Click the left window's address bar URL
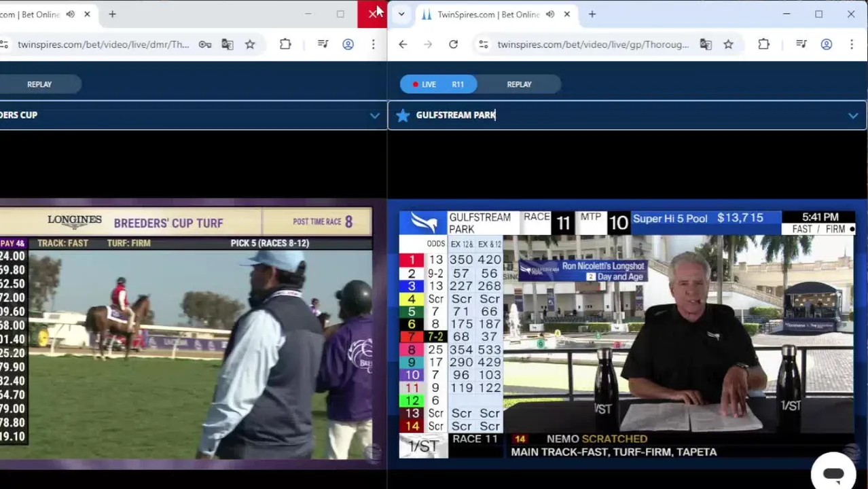The width and height of the screenshot is (868, 489). coord(103,44)
